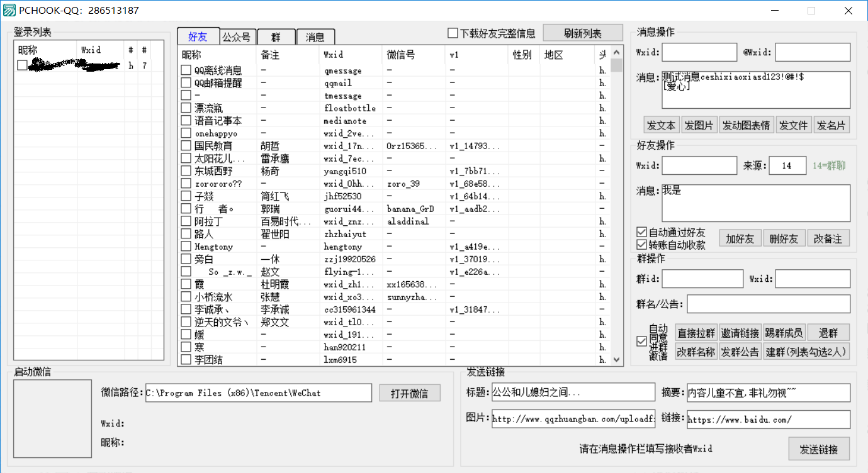Check the login list account checkbox
This screenshot has height=473, width=868.
tap(22, 65)
